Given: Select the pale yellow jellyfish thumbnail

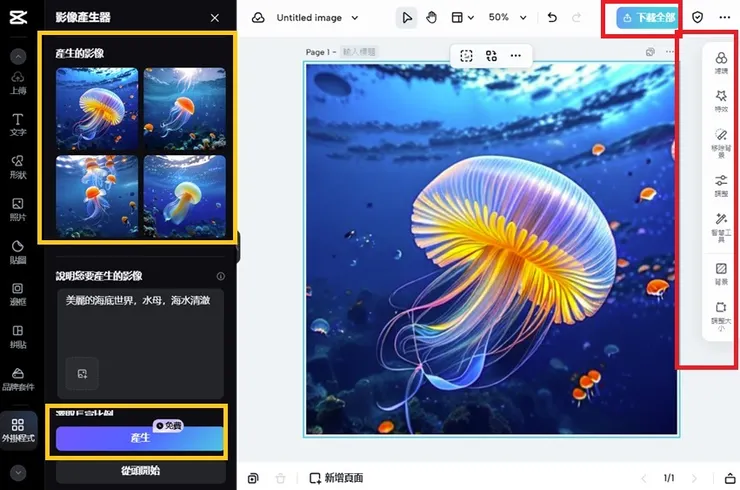Looking at the screenshot, I should [185, 196].
